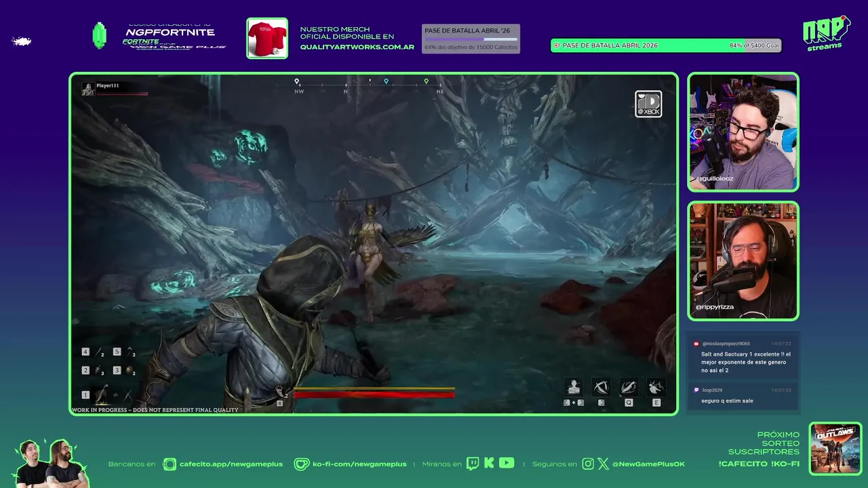Viewport: 868px width, 488px height.
Task: Select weapon slot 1 in game HUD
Action: (x=85, y=394)
